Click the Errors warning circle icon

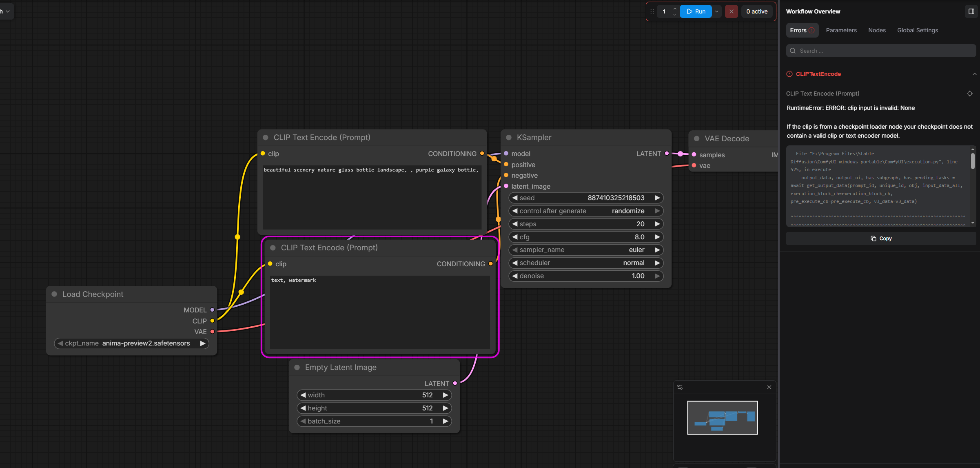(811, 30)
